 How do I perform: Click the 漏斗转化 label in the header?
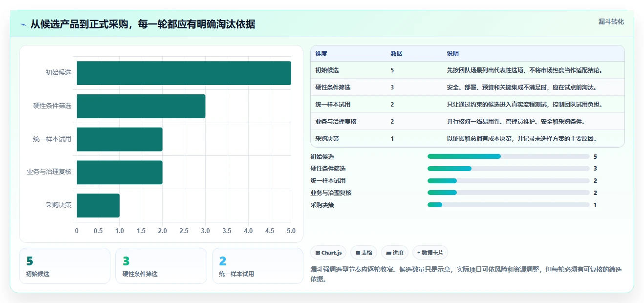pos(611,22)
